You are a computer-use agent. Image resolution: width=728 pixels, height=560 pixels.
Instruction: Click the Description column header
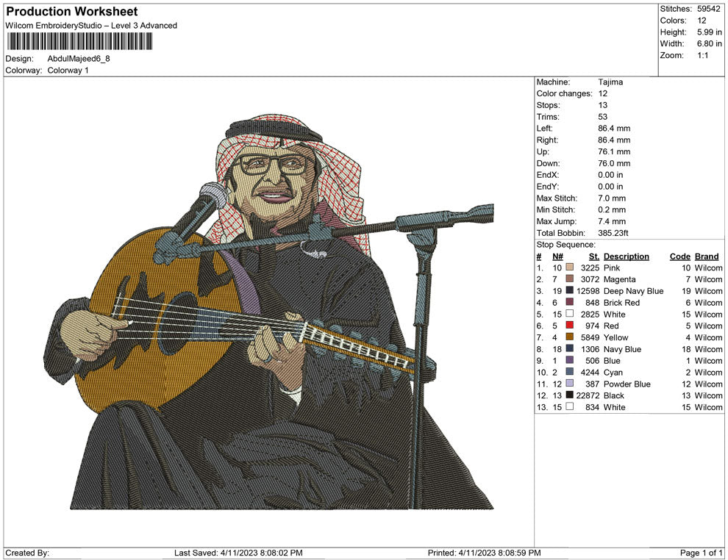coord(627,256)
